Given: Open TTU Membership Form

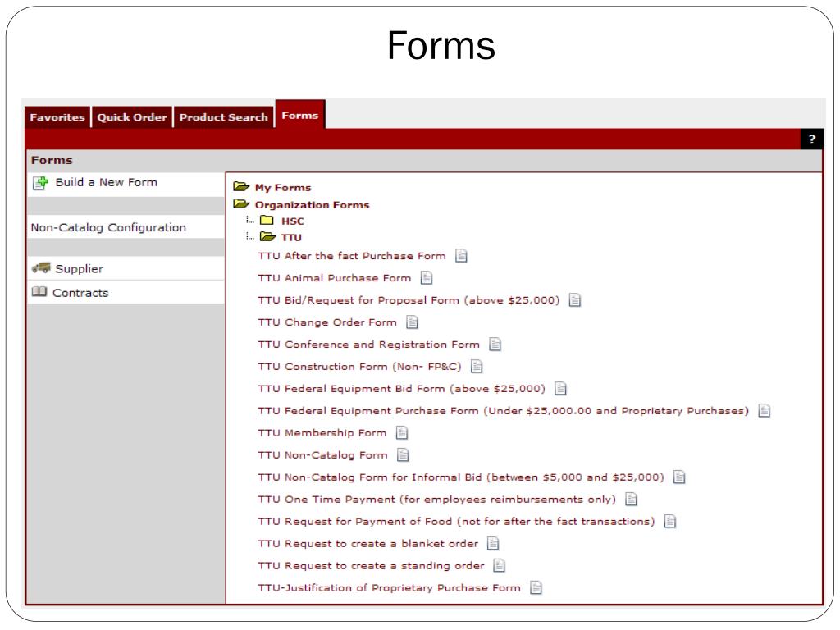Looking at the screenshot, I should point(322,433).
